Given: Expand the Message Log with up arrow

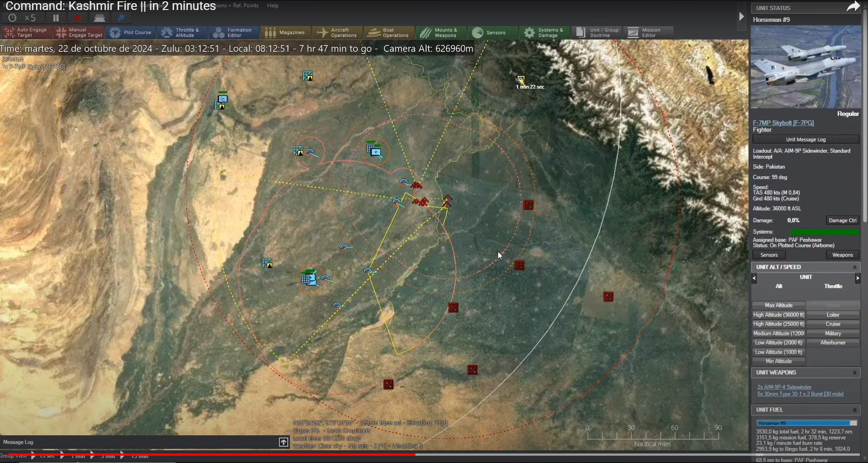Looking at the screenshot, I should (x=283, y=442).
